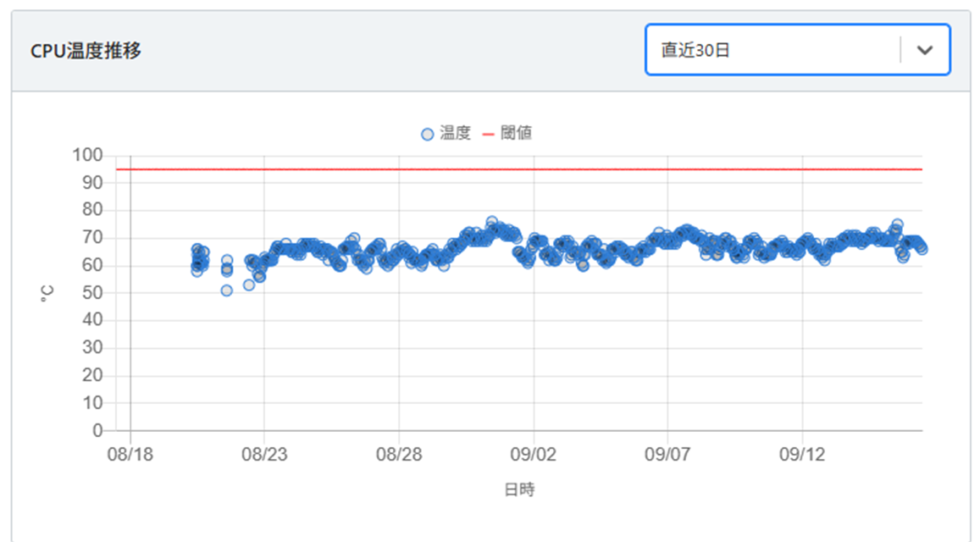Click the 08/18 x-axis date label

click(130, 455)
